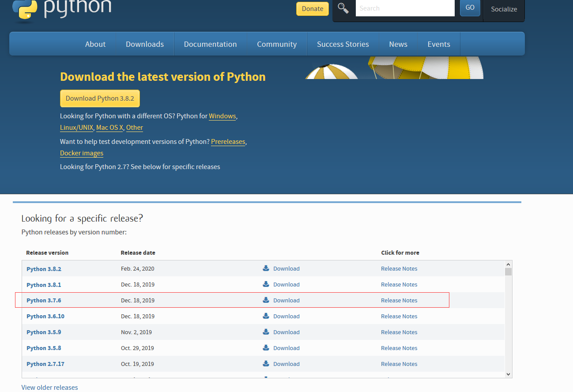Click inside the Search input field
Viewport: 573px width, 392px height.
point(405,8)
